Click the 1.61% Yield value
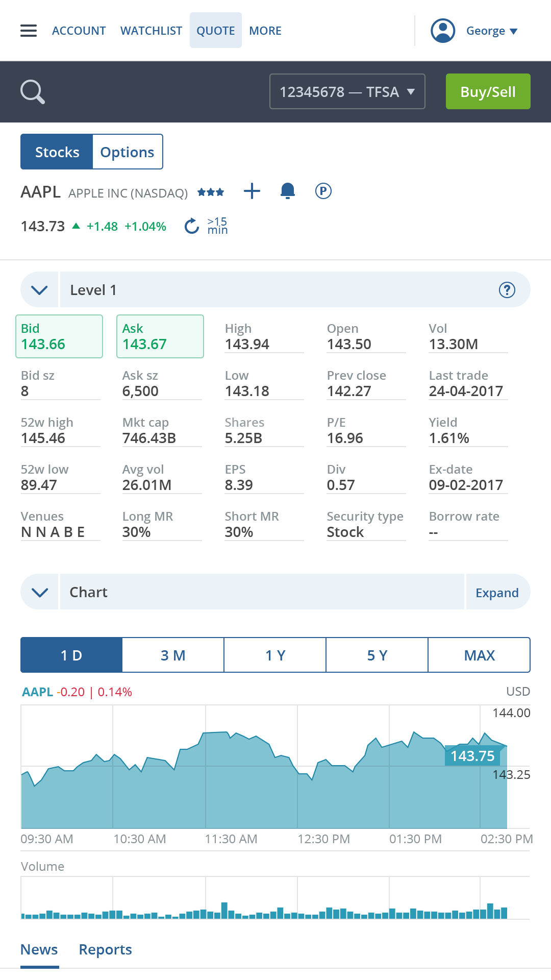The height and width of the screenshot is (980, 551). click(449, 438)
